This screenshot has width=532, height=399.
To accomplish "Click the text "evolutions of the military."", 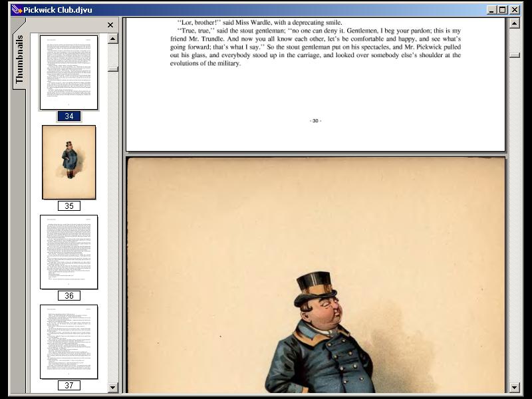I will pos(205,63).
